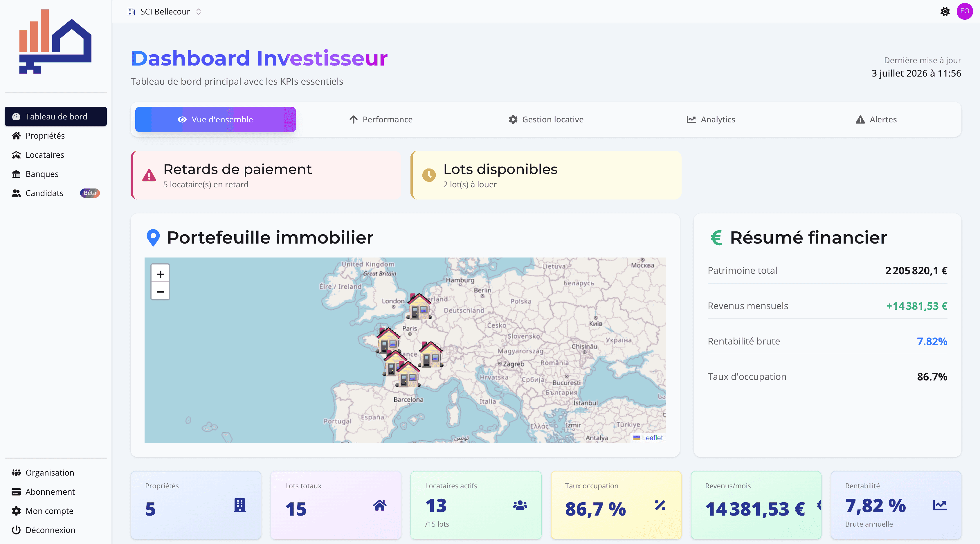
Task: Go to Propriétés in the sidebar
Action: (x=55, y=136)
